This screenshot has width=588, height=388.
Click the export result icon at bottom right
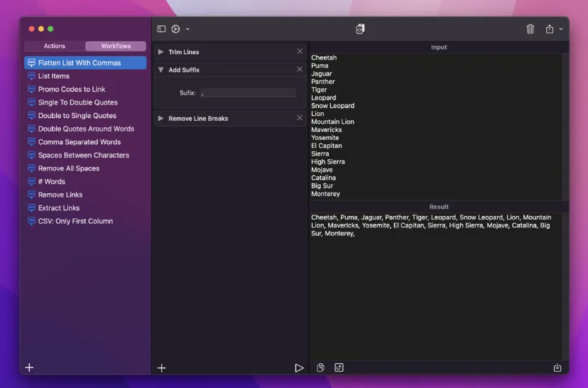click(557, 367)
